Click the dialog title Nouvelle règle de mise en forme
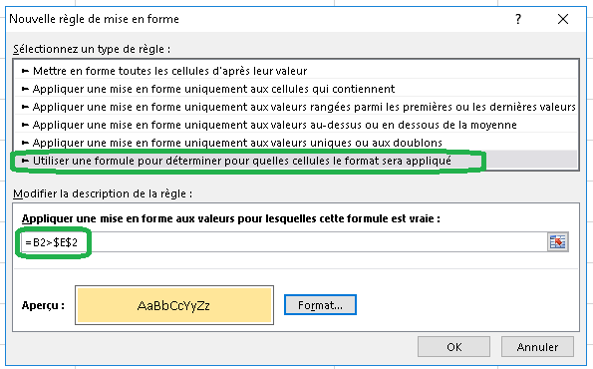The image size is (593, 369). coord(94,19)
